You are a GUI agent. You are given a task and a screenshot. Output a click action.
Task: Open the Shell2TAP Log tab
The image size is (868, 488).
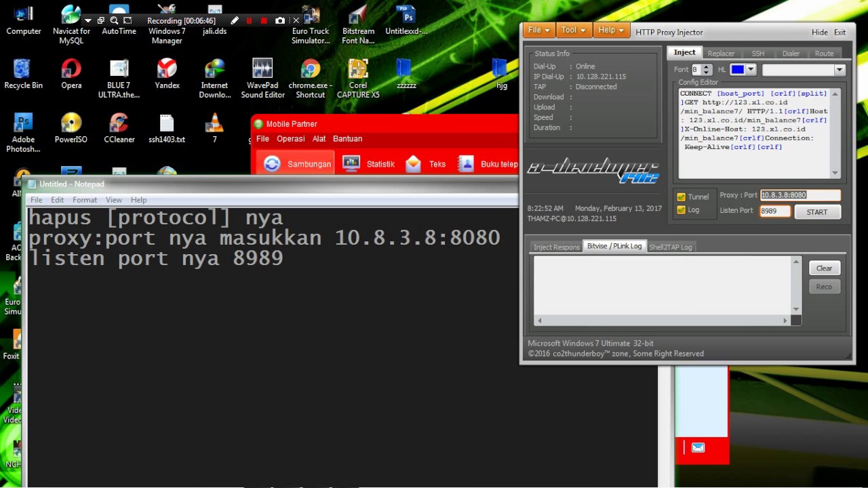671,247
